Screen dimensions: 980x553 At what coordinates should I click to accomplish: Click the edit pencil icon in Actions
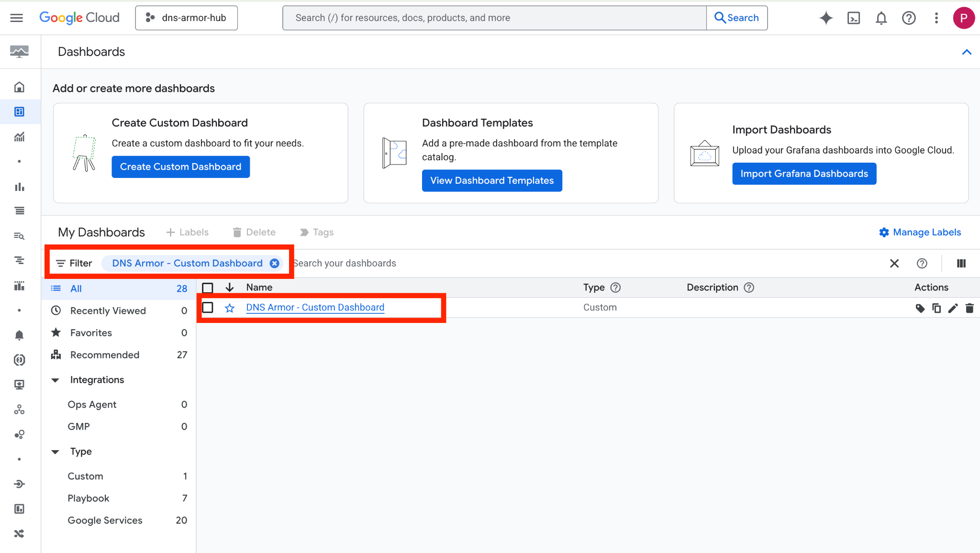click(953, 308)
